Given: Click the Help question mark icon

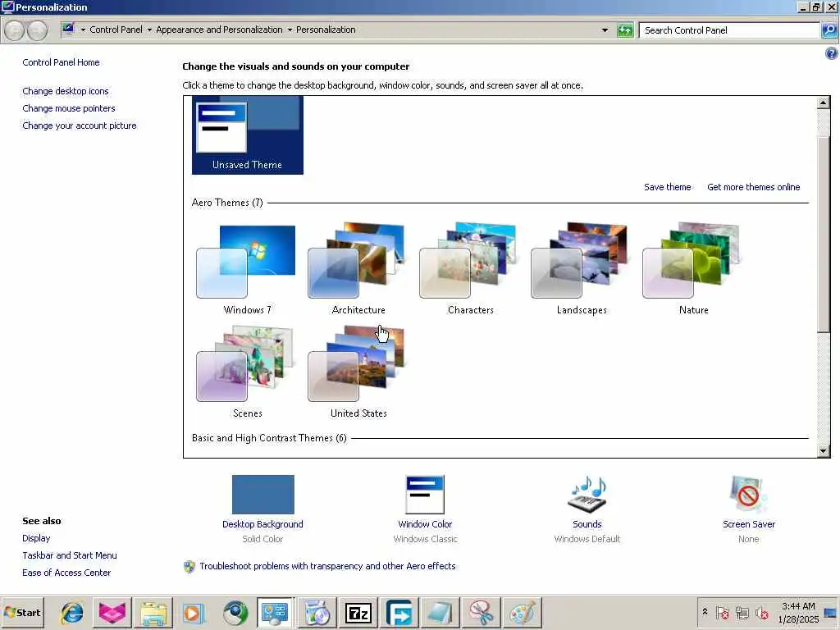Looking at the screenshot, I should (x=831, y=53).
